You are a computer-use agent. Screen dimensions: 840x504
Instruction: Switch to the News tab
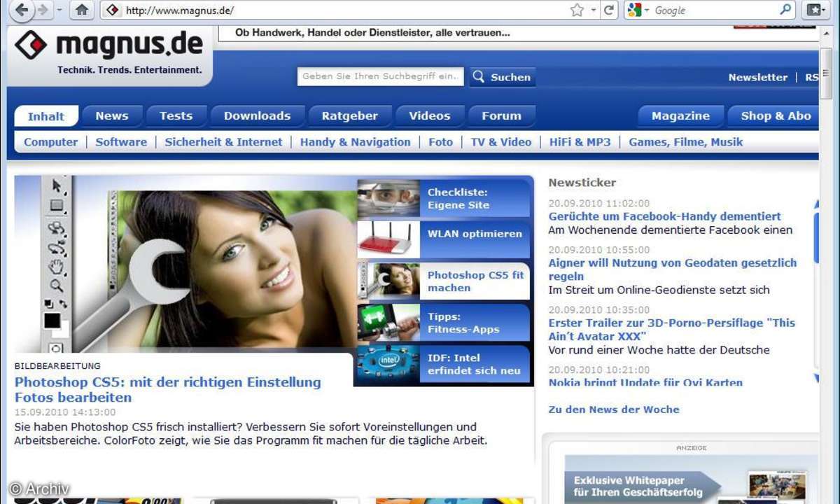[112, 115]
